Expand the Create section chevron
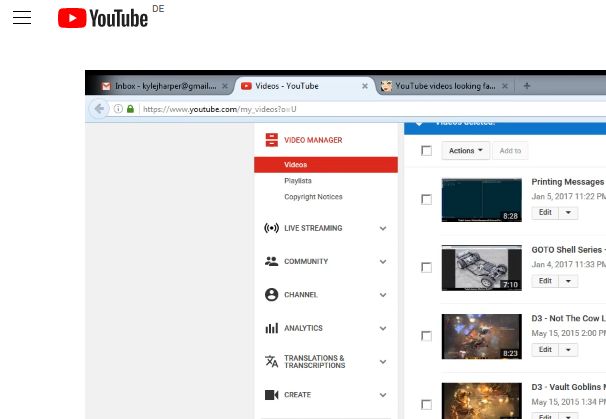The width and height of the screenshot is (606, 419). pyautogui.click(x=383, y=395)
